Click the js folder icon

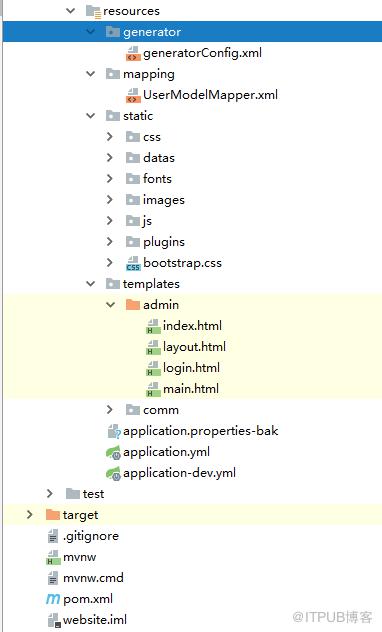pos(133,220)
